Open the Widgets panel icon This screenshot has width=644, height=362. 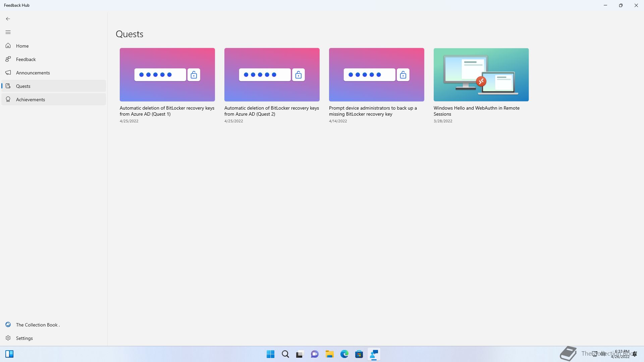click(9, 354)
